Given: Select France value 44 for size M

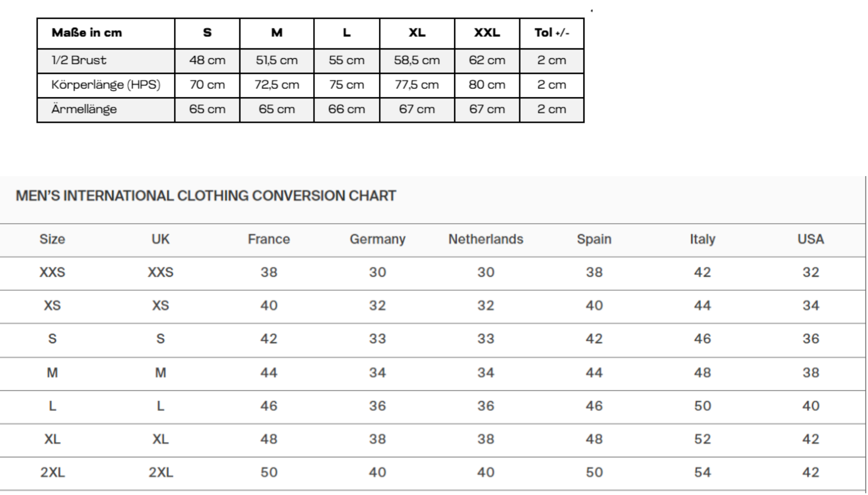Looking at the screenshot, I should click(269, 373).
